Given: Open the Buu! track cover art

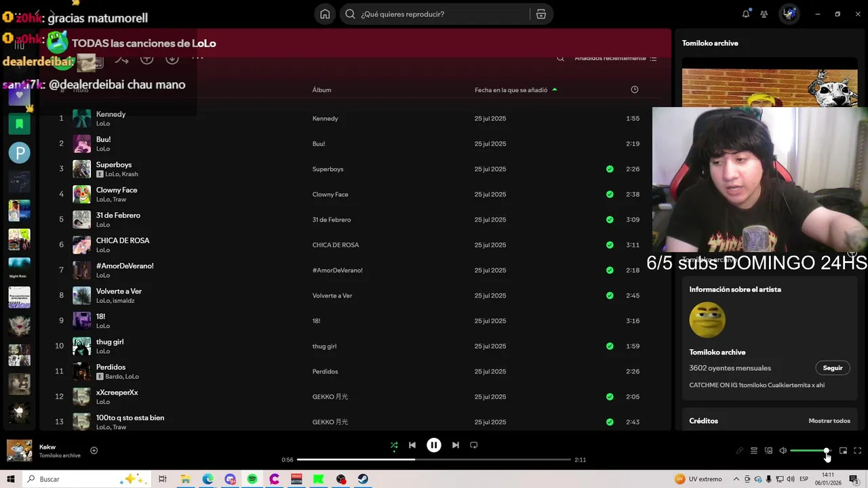Looking at the screenshot, I should click(81, 144).
